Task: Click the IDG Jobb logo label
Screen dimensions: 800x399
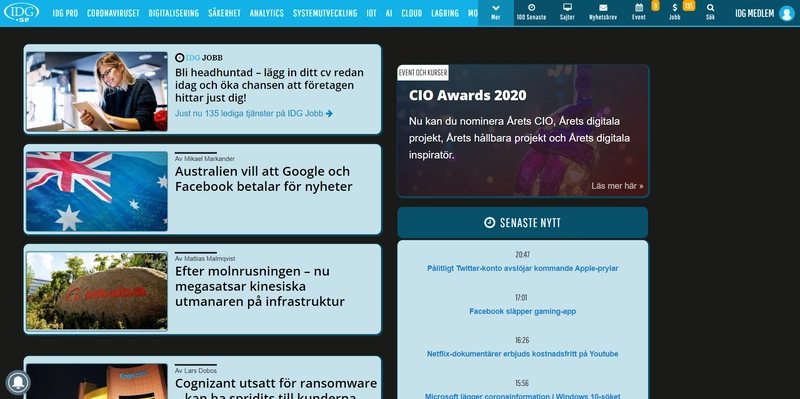Action: 199,58
